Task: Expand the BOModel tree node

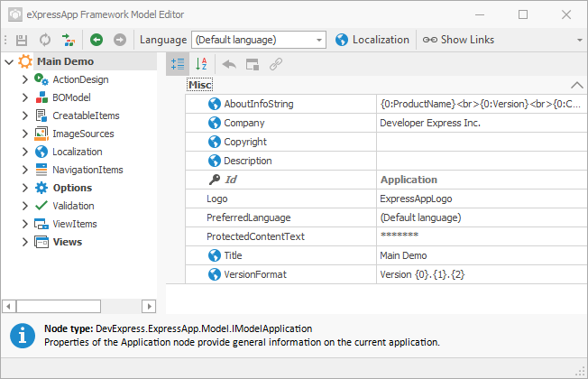Action: click(25, 97)
